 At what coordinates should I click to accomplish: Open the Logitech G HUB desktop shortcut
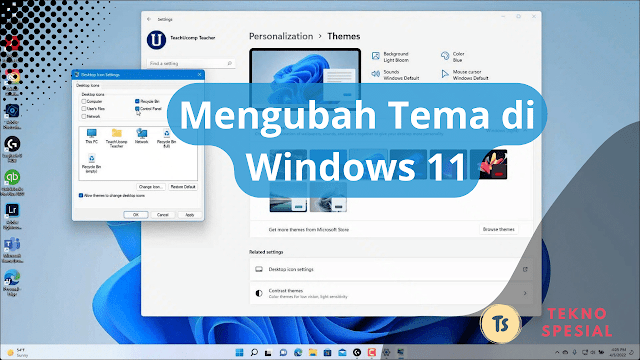pos(12,149)
